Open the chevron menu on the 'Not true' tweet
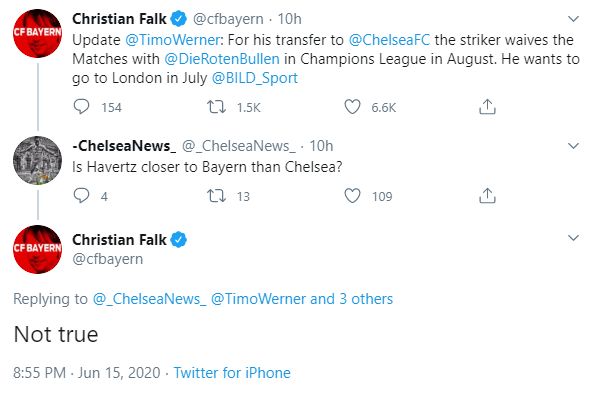 [x=573, y=238]
